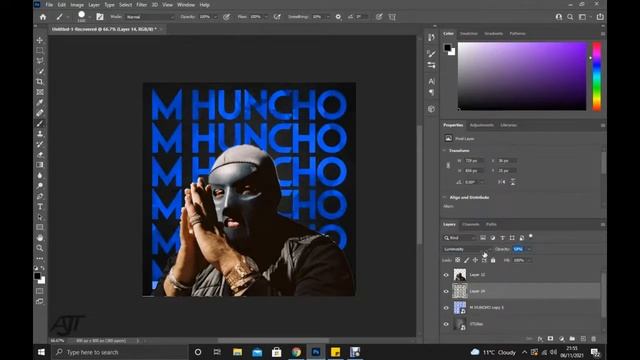This screenshot has height=360, width=640.
Task: Click inside the color picker field
Action: coord(522,76)
